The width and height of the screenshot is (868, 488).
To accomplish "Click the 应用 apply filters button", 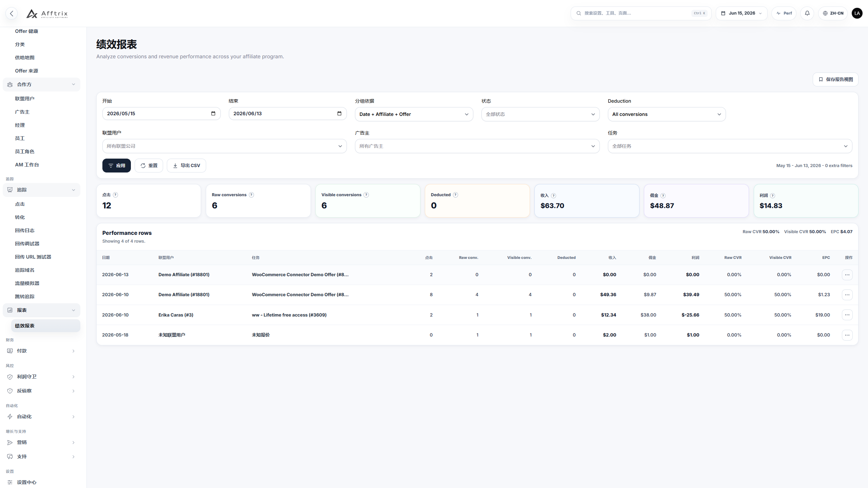I will (116, 165).
